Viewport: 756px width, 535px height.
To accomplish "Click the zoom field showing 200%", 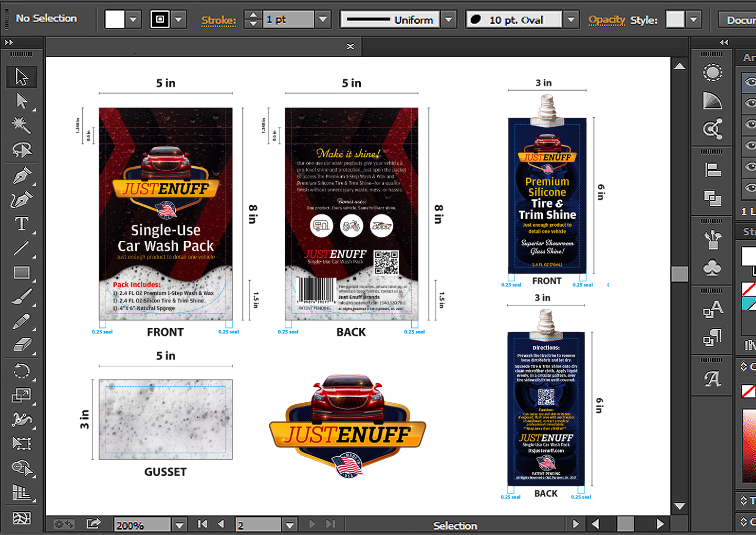I will click(142, 525).
